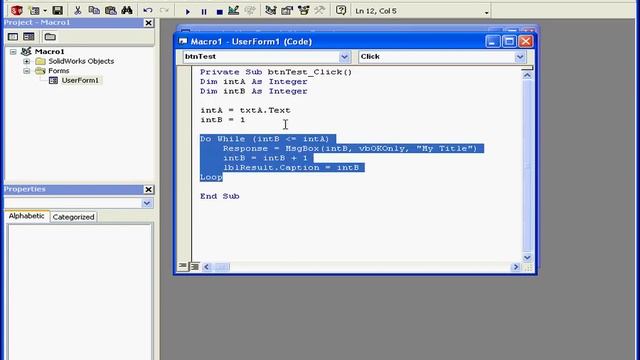This screenshot has height=360, width=640.
Task: Click the View SolidWorks application icon
Action: click(16, 10)
